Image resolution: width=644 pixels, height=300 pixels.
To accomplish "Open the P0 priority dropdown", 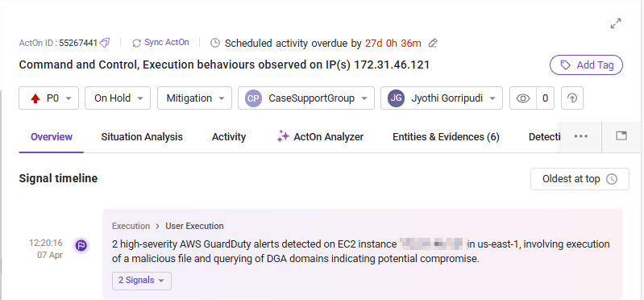I will (x=48, y=98).
